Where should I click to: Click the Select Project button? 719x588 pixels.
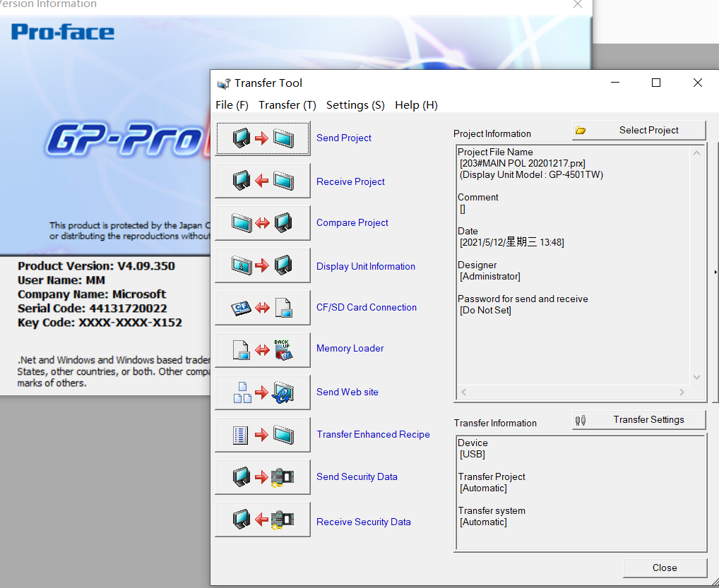638,131
